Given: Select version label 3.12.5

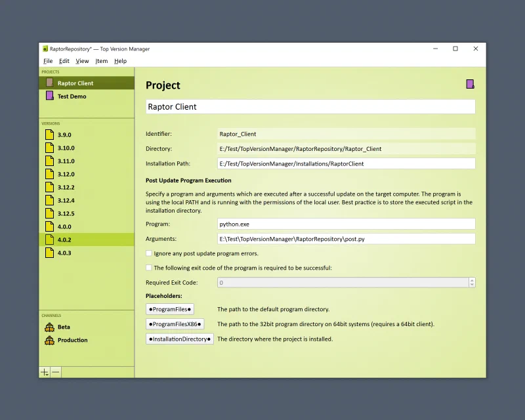Looking at the screenshot, I should coord(66,213).
